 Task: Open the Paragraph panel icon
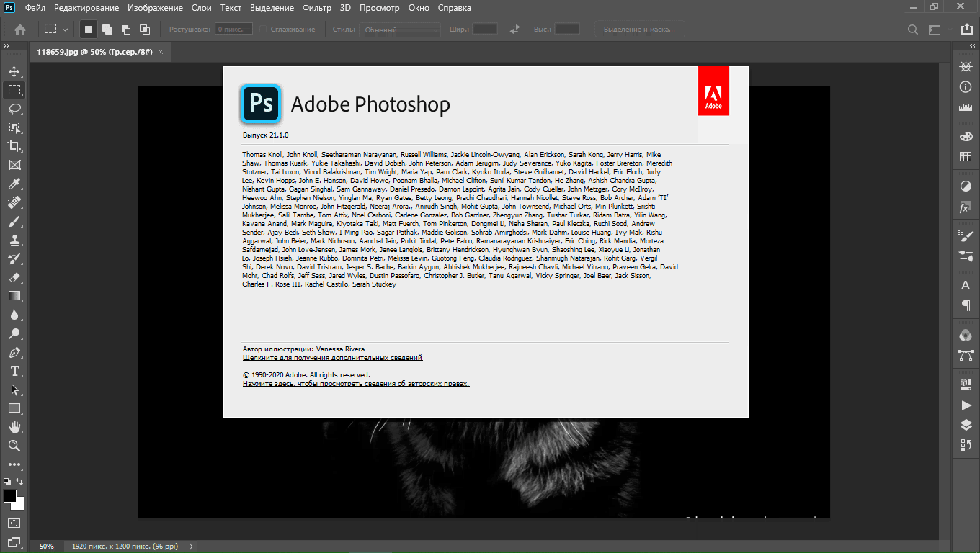[x=966, y=305]
